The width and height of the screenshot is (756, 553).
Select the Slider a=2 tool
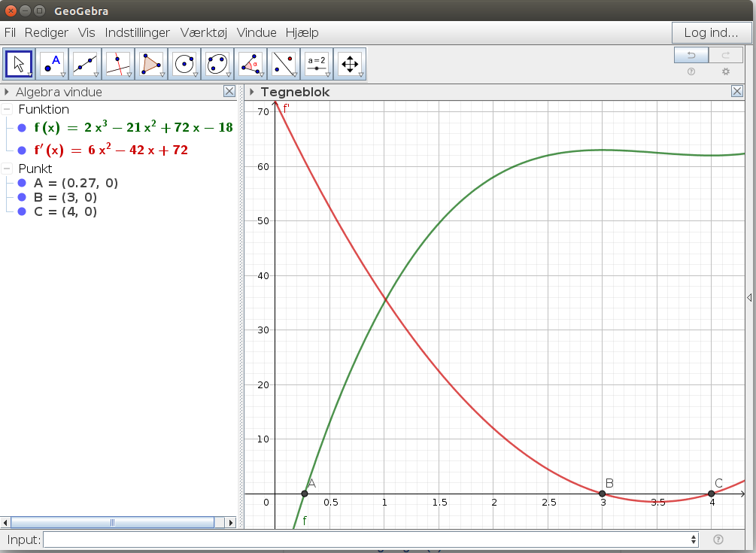click(x=316, y=64)
